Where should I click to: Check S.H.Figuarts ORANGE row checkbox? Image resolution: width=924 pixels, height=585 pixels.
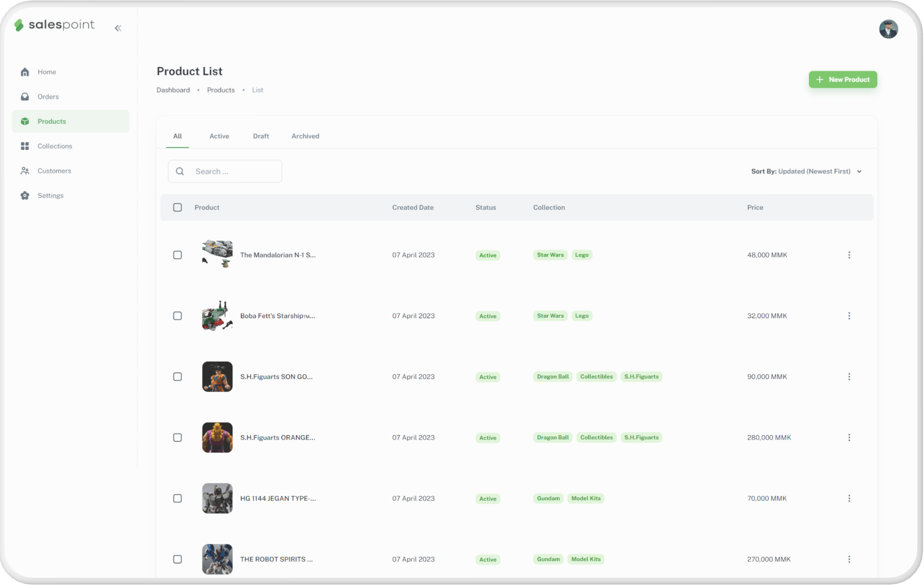(177, 438)
